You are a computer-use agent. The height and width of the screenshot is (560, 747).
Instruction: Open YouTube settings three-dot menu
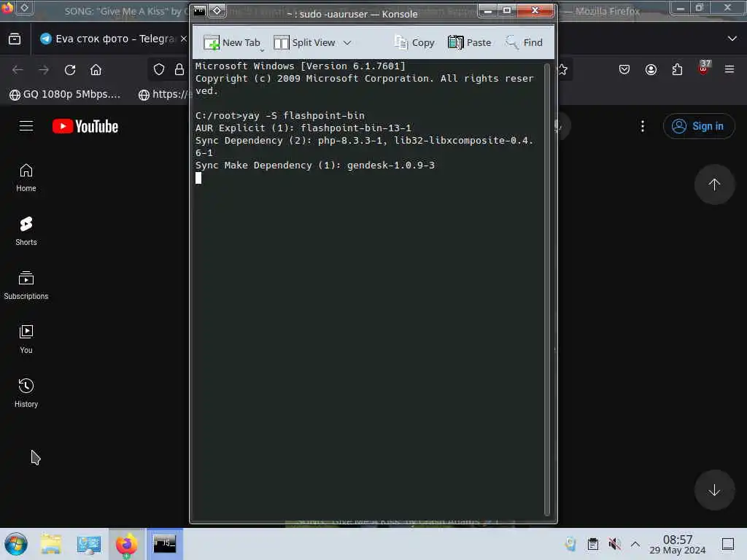click(643, 126)
